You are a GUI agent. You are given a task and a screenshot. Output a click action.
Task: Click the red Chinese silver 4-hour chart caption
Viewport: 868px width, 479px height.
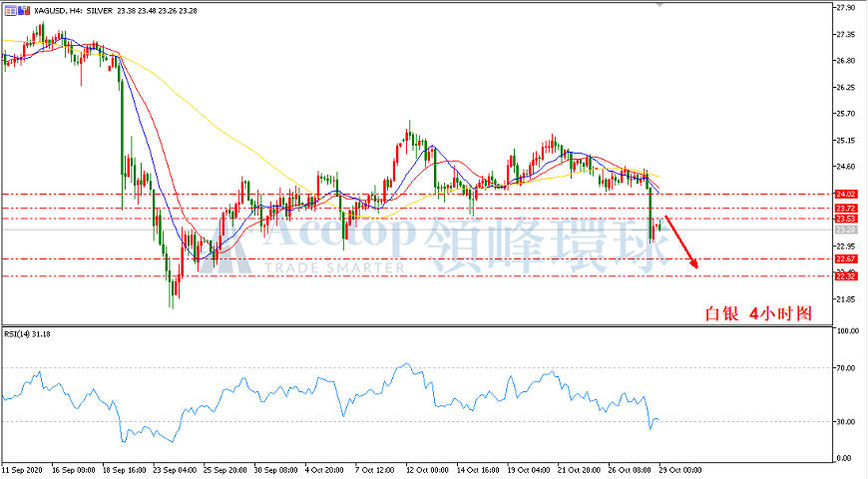pos(758,313)
